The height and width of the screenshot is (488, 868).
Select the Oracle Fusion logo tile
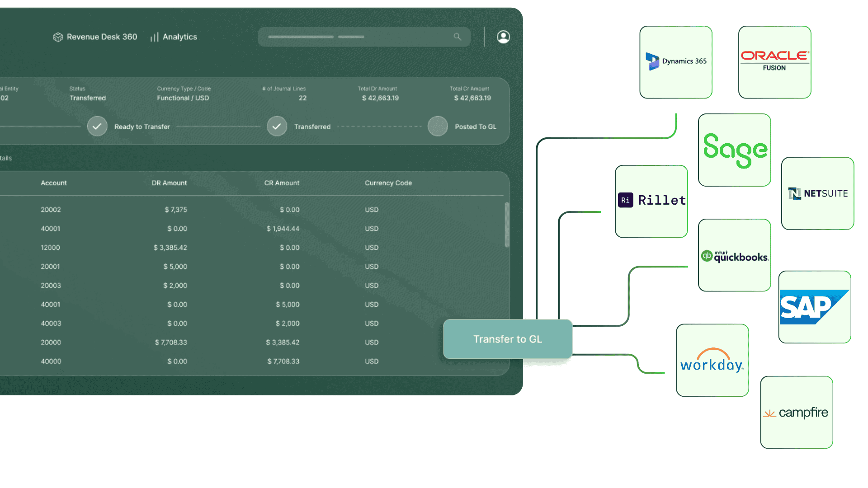774,62
